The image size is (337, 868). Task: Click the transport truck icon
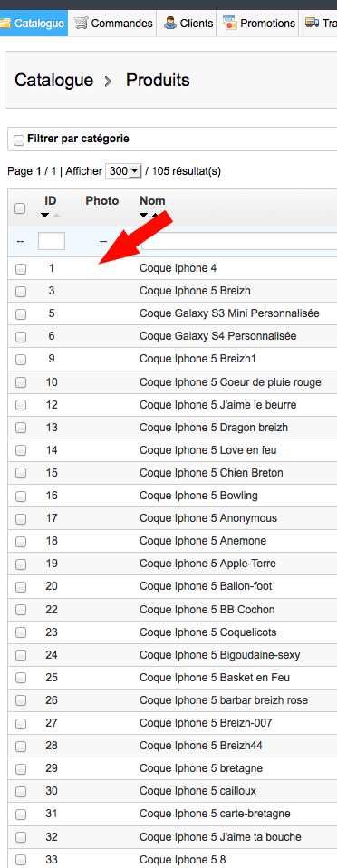point(313,24)
